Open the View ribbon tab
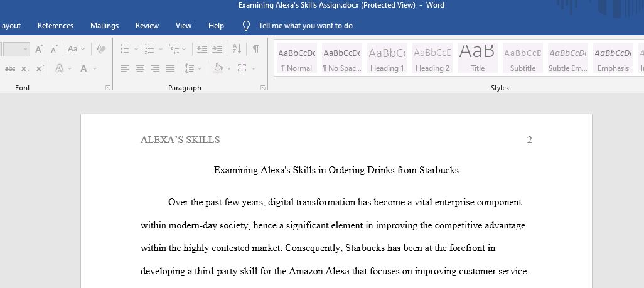The image size is (644, 288). click(x=183, y=26)
